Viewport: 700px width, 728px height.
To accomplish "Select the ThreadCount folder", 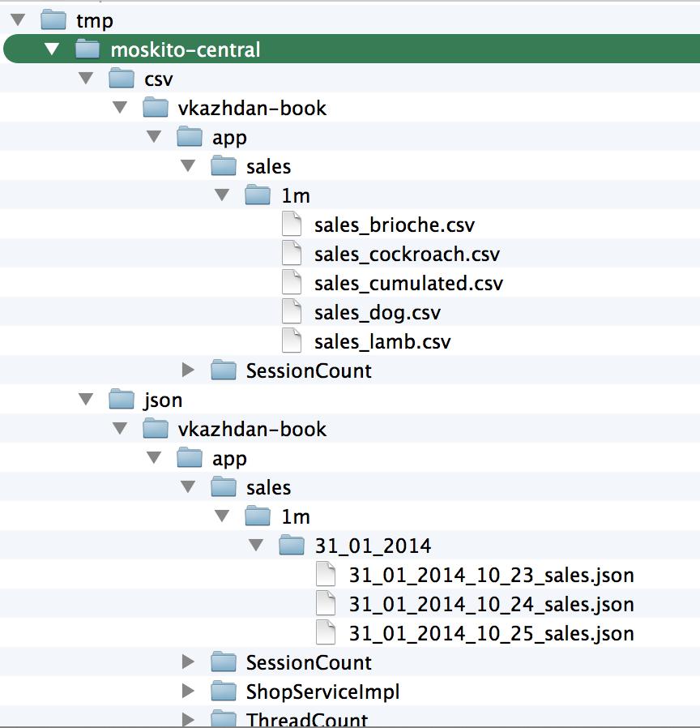I will [x=306, y=719].
